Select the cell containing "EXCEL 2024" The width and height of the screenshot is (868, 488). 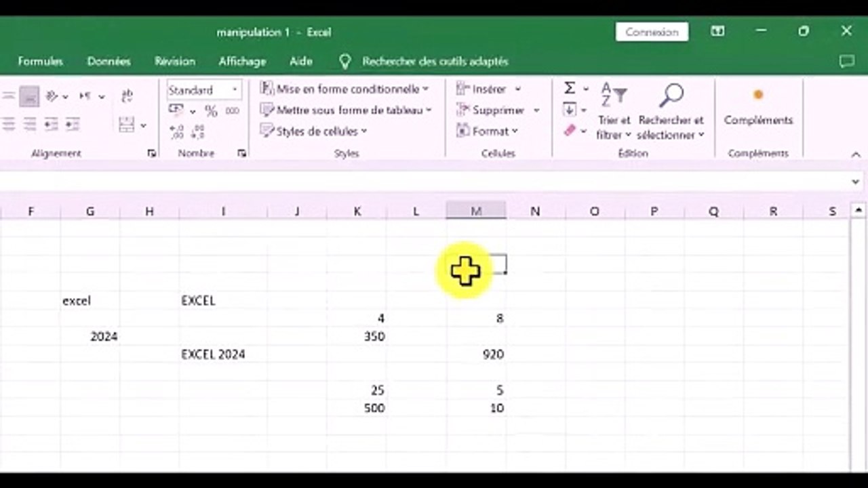223,354
